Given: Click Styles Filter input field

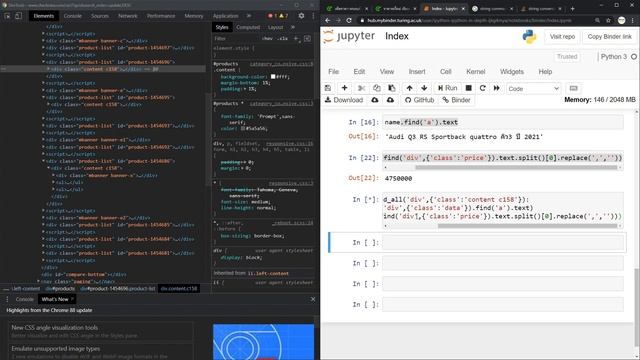Looking at the screenshot, I should [x=236, y=39].
